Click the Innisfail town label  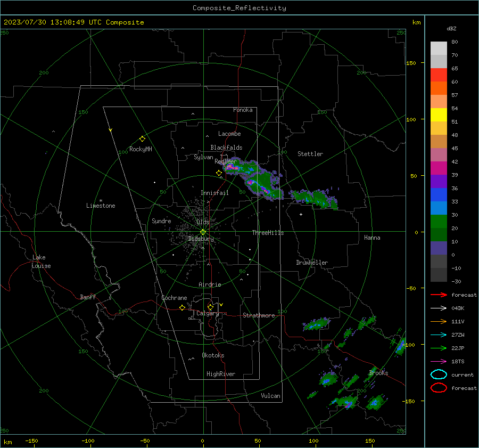pos(214,193)
